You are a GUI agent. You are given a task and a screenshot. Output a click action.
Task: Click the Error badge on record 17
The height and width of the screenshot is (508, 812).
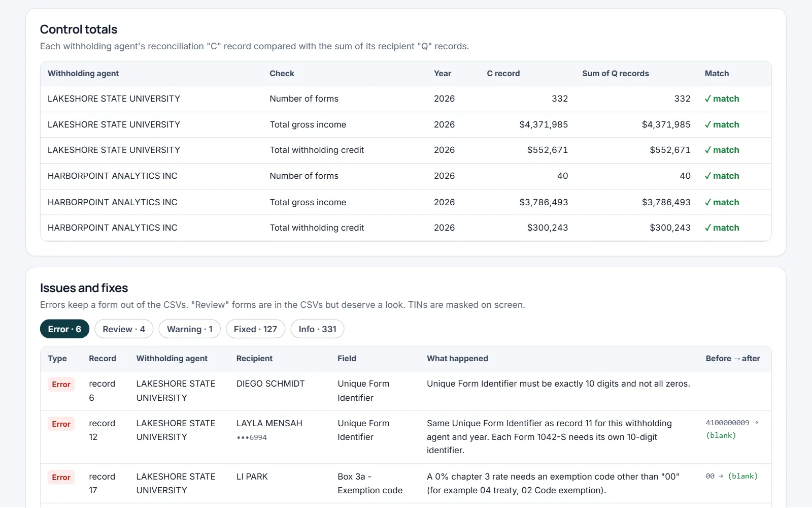(x=61, y=478)
